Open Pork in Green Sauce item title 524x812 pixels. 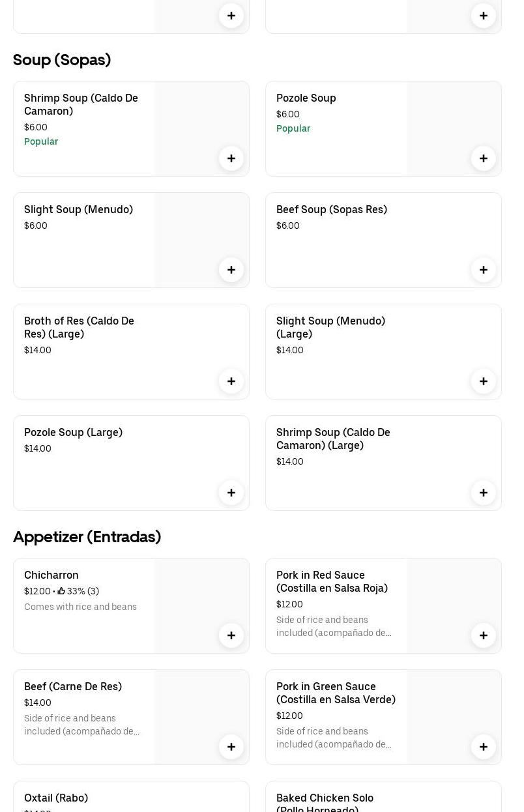[336, 693]
